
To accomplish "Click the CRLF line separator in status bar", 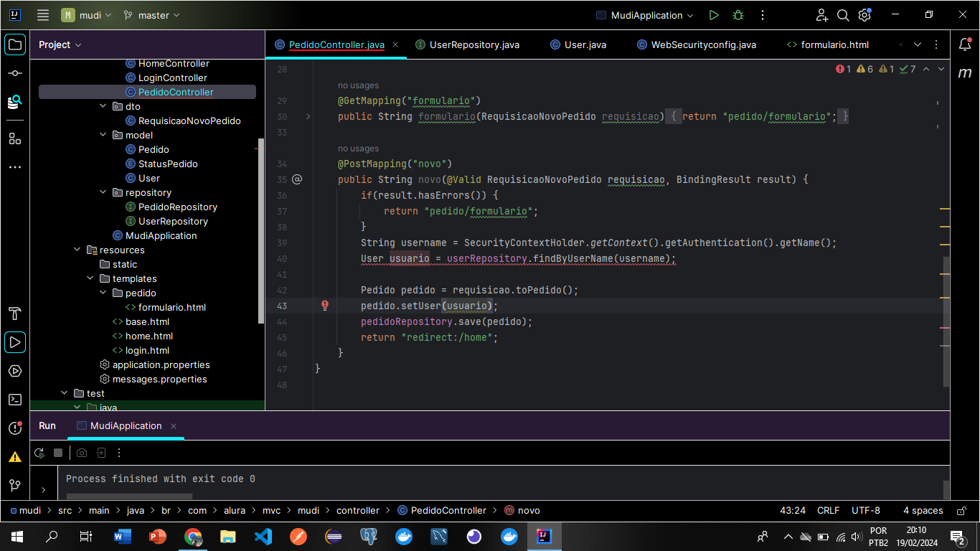I will click(x=828, y=511).
